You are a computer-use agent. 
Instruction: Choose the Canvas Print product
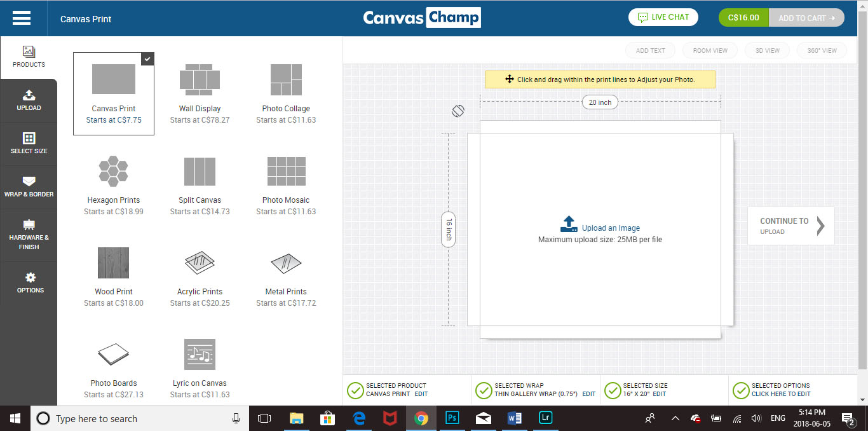tap(114, 94)
